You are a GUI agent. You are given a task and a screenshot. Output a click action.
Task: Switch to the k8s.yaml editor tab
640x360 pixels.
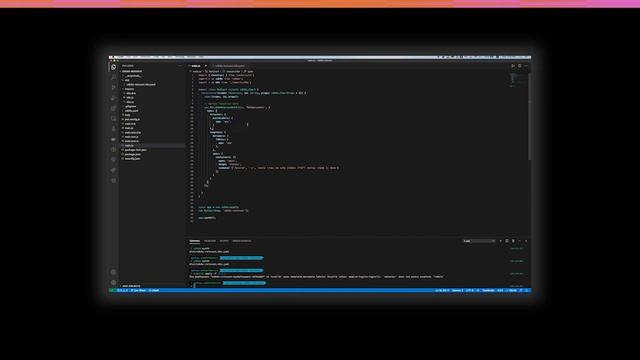pyautogui.click(x=230, y=66)
